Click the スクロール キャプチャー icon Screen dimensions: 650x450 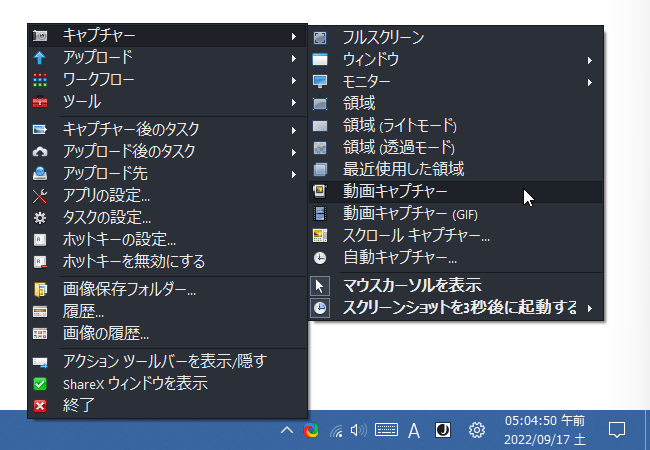click(320, 235)
